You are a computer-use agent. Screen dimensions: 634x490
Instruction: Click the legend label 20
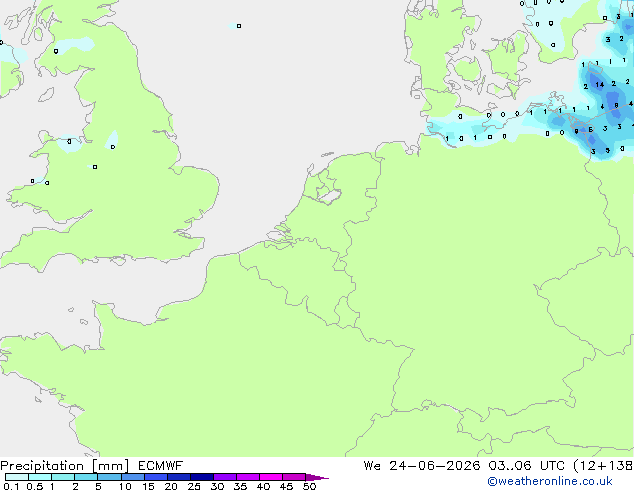point(171,486)
